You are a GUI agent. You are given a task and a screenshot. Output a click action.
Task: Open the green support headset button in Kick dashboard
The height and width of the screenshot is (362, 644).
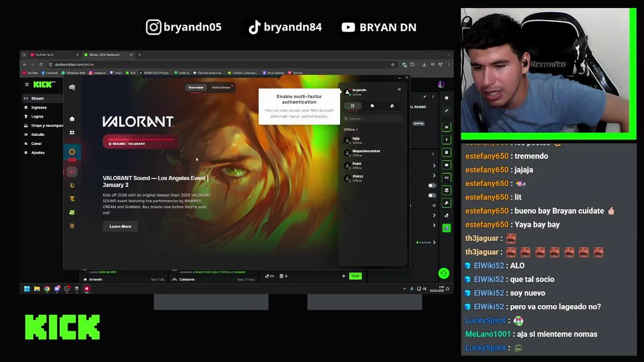click(443, 274)
